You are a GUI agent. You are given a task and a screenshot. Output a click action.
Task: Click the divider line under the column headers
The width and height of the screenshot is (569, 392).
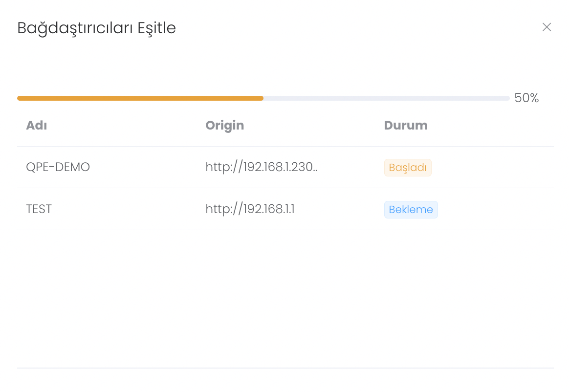(285, 146)
